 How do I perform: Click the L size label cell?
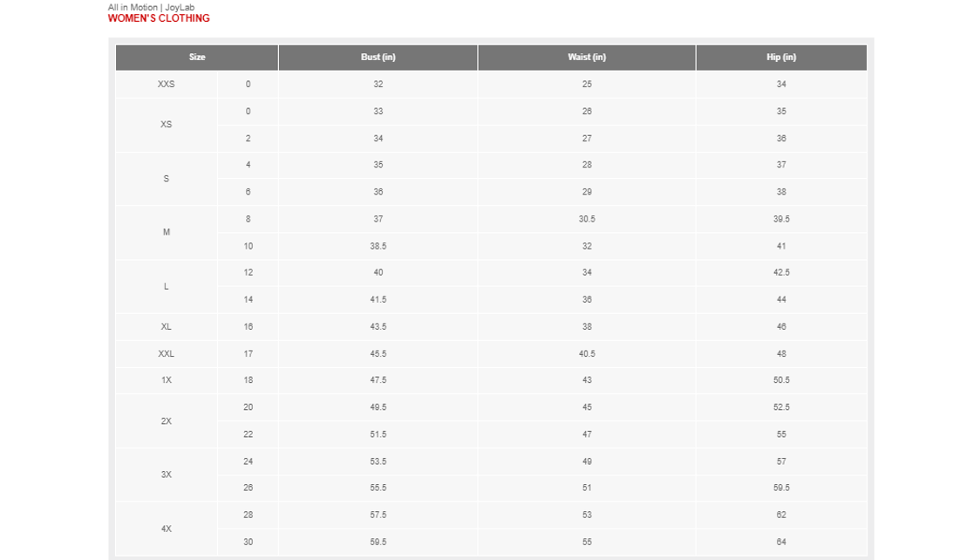167,286
